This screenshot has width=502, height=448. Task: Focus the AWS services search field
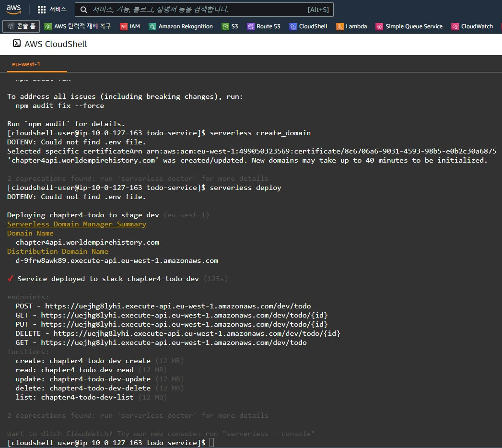(204, 10)
